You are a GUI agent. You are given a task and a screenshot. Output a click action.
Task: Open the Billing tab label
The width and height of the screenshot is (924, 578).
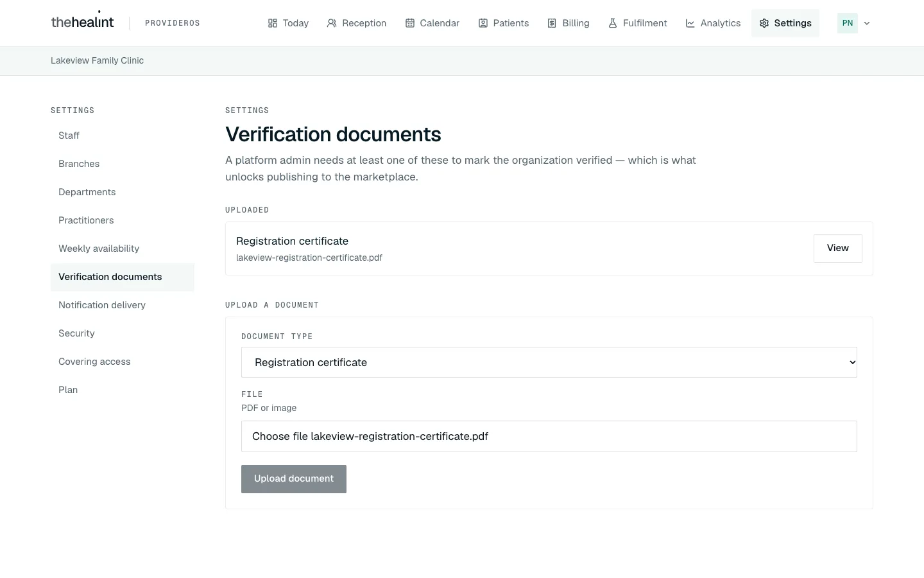pos(576,23)
